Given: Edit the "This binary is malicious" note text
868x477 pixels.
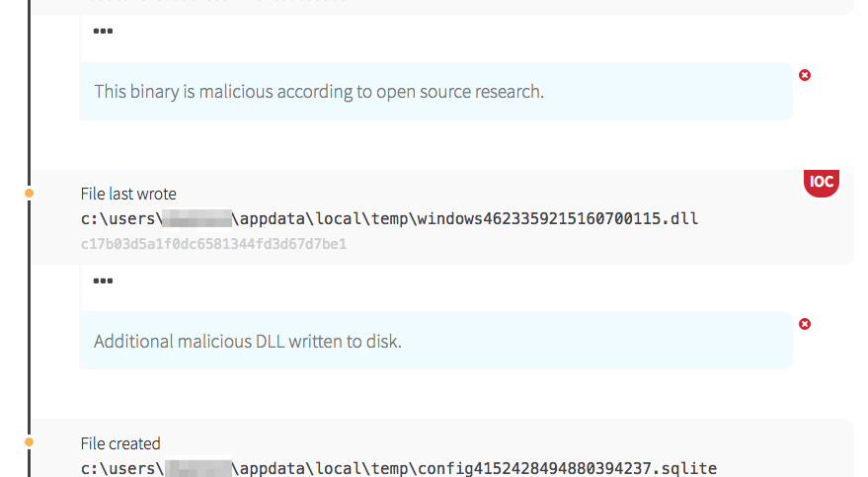Looking at the screenshot, I should coord(319,92).
